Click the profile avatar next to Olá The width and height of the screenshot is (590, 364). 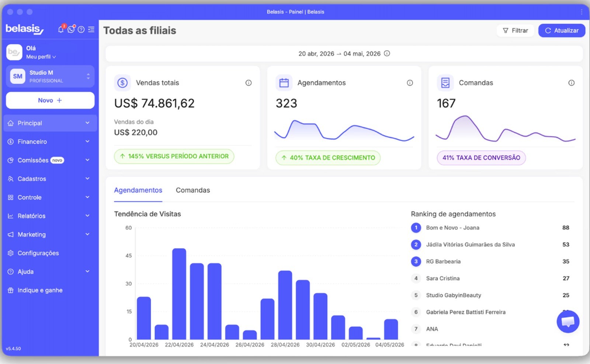[x=14, y=52]
